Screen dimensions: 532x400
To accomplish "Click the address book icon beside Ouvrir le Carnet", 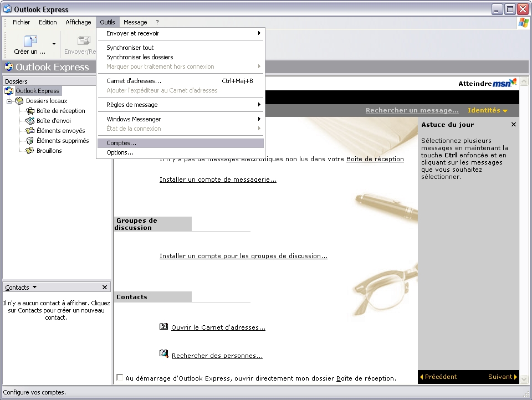I will pyautogui.click(x=163, y=326).
